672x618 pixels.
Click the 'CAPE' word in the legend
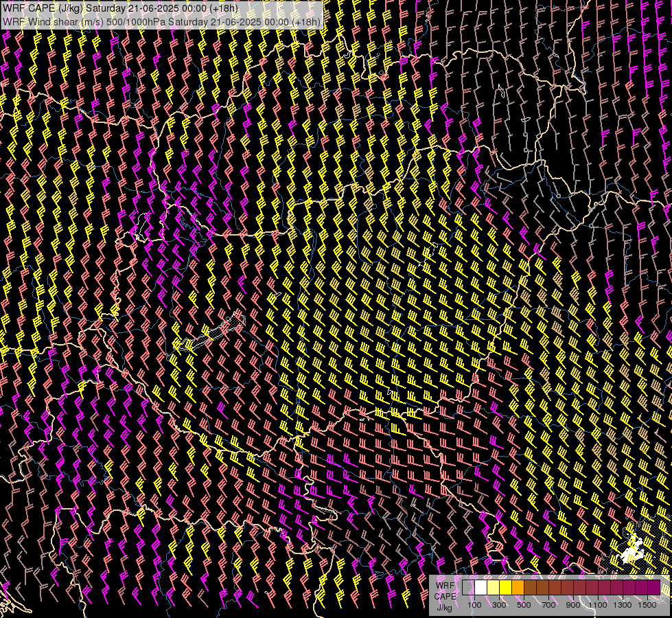[x=445, y=597]
